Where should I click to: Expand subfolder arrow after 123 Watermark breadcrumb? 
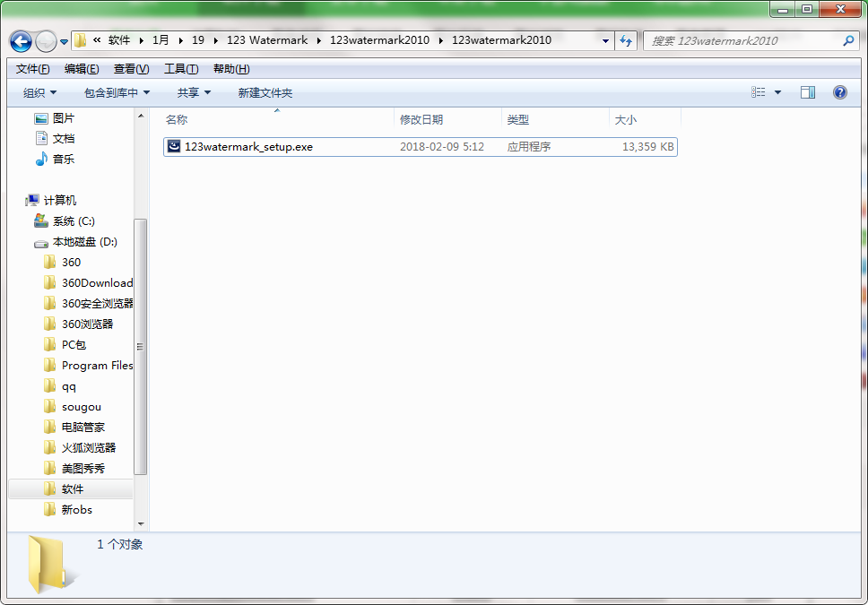point(319,40)
